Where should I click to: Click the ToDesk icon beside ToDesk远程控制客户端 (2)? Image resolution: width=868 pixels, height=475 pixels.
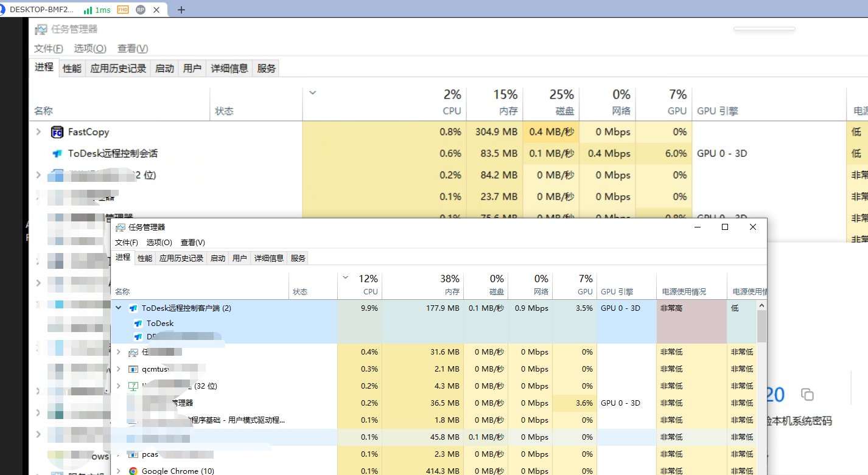[x=133, y=308]
